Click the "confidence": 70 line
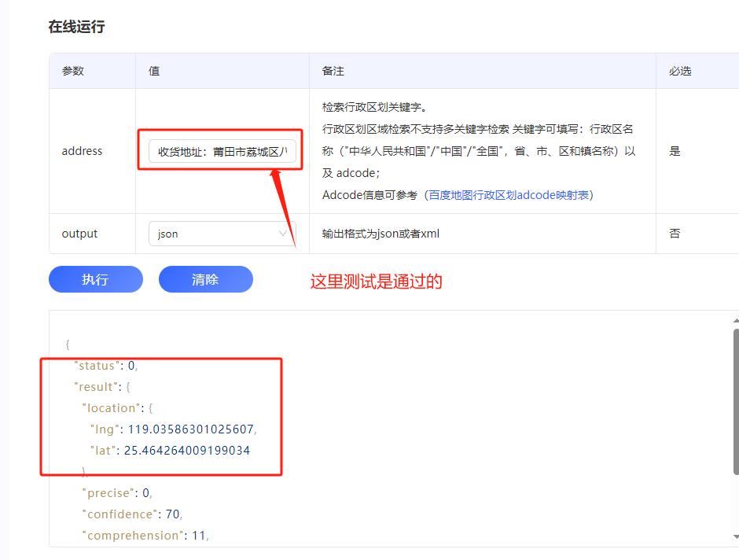 [132, 514]
